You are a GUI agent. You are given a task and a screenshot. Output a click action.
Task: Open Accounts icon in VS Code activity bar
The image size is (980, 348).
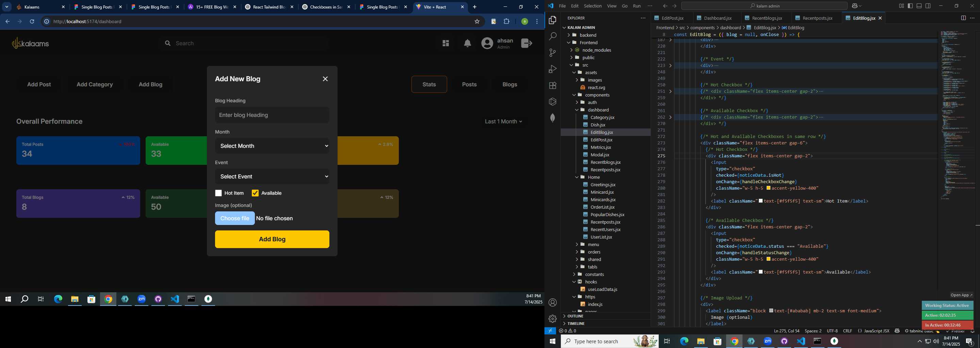pos(553,302)
